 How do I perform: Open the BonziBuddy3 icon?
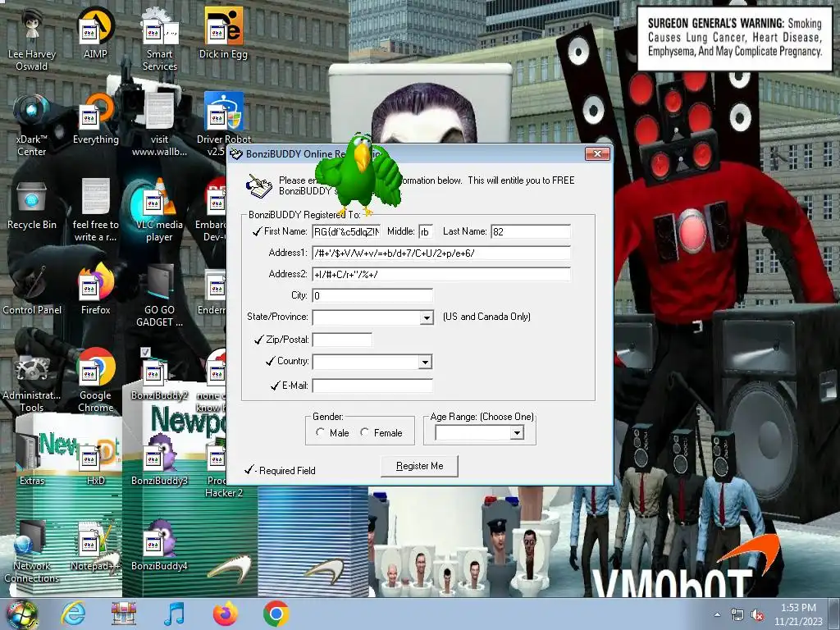pos(160,459)
